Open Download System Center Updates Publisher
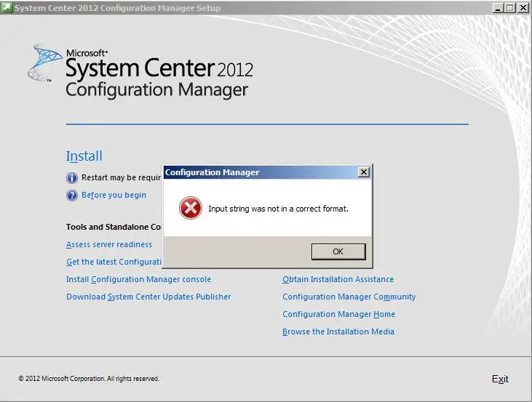Image resolution: width=532 pixels, height=402 pixels. point(148,297)
